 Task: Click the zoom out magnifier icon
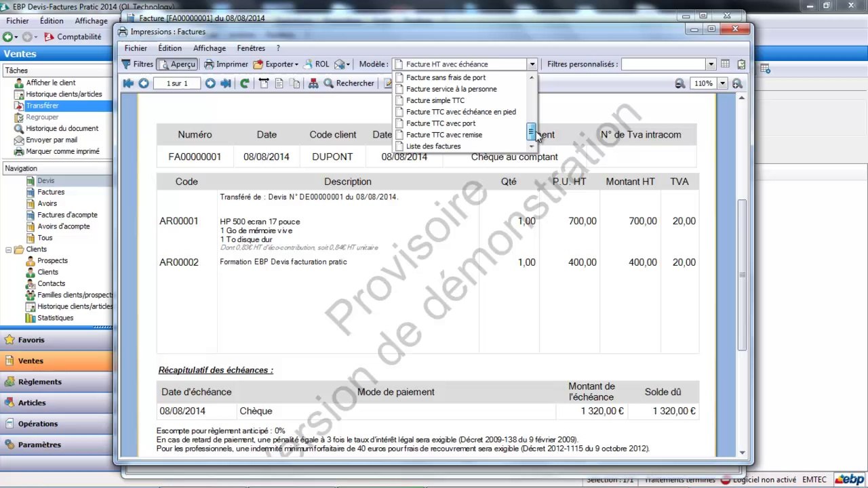click(x=679, y=83)
